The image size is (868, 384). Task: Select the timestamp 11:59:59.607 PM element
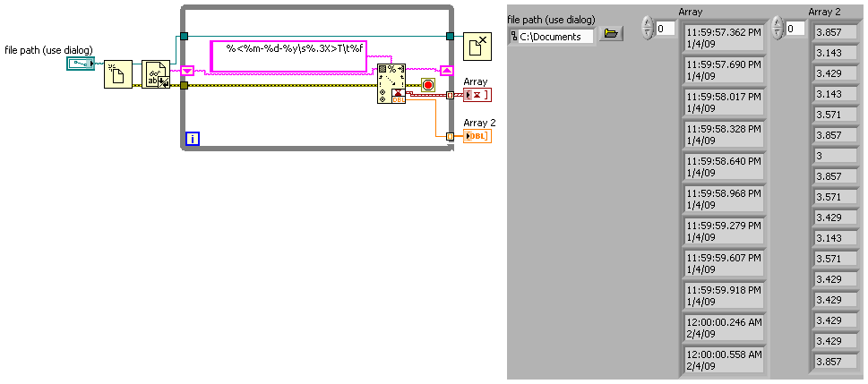point(724,264)
